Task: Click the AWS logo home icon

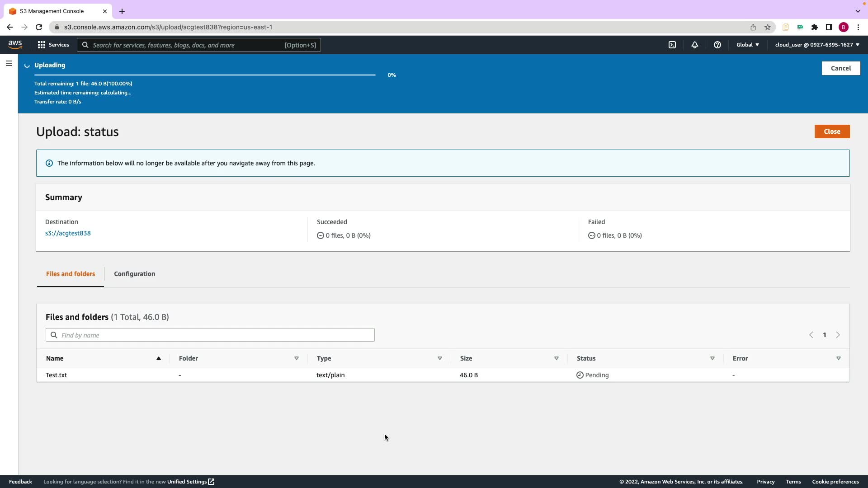Action: coord(15,44)
